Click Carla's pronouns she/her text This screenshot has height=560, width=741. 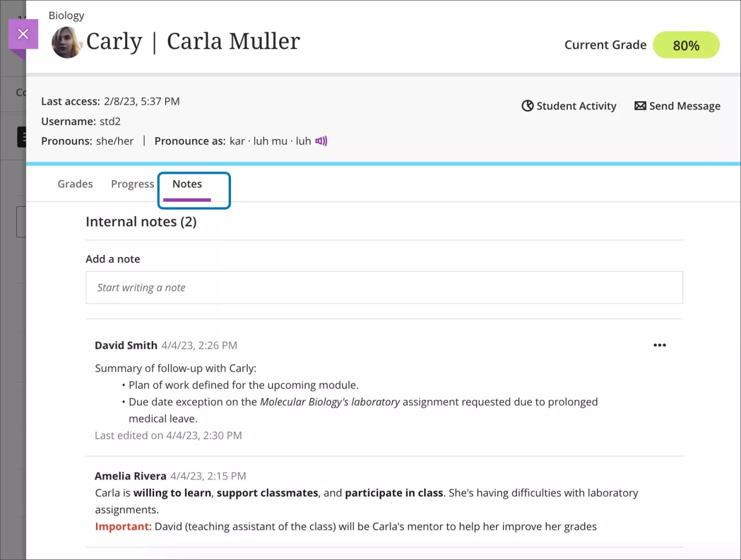point(115,141)
